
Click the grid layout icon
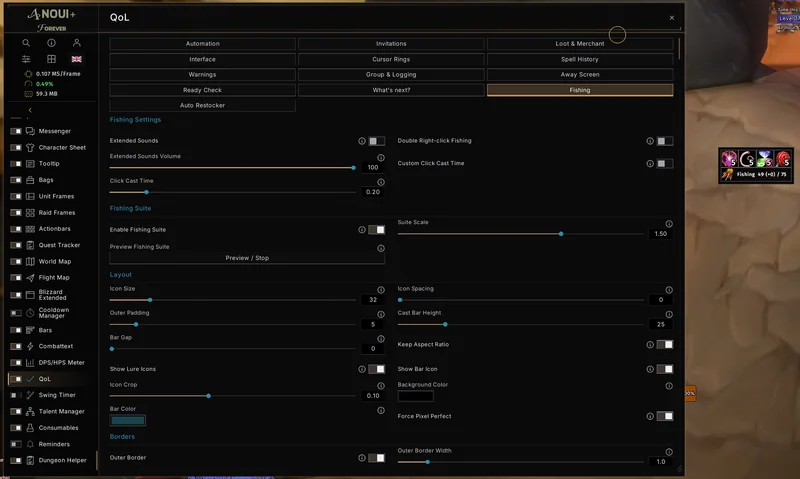(x=52, y=59)
